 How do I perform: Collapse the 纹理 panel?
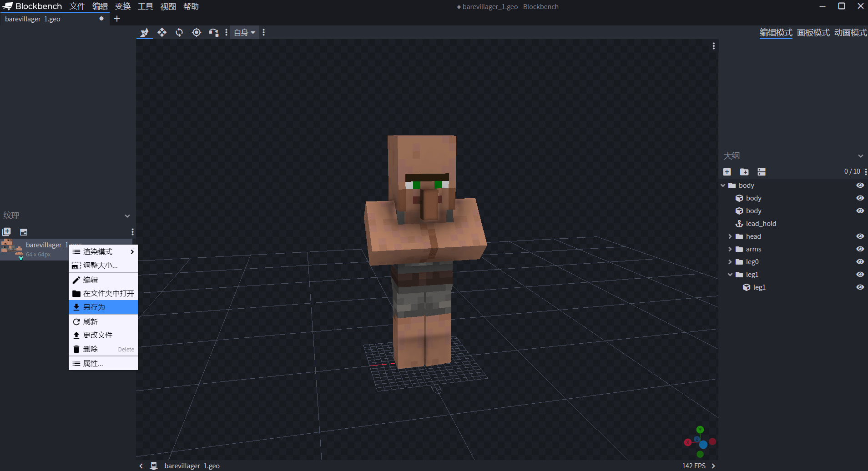coord(127,216)
